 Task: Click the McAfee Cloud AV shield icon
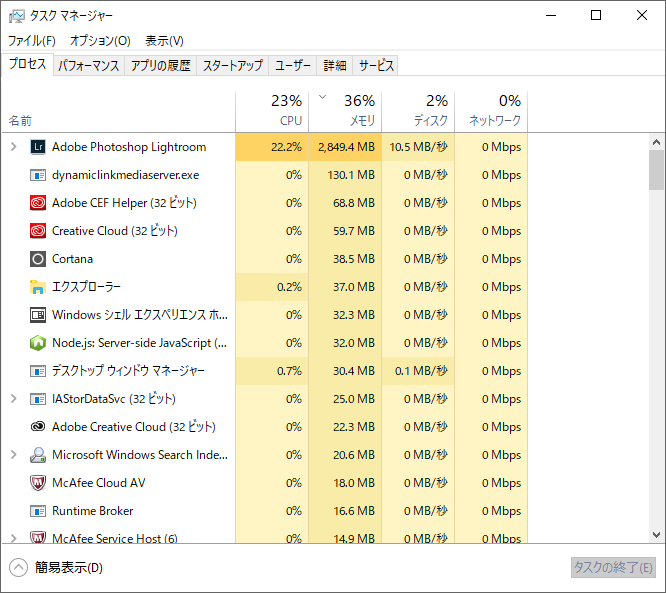point(38,483)
